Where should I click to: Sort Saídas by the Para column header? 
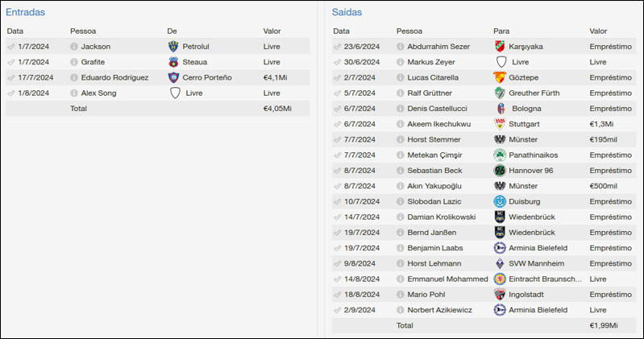pyautogui.click(x=501, y=31)
